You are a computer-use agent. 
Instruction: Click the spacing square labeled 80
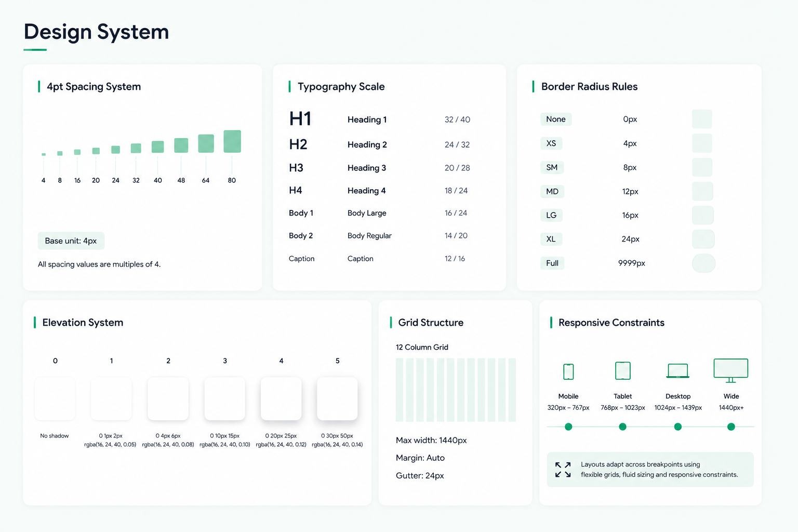coord(232,141)
